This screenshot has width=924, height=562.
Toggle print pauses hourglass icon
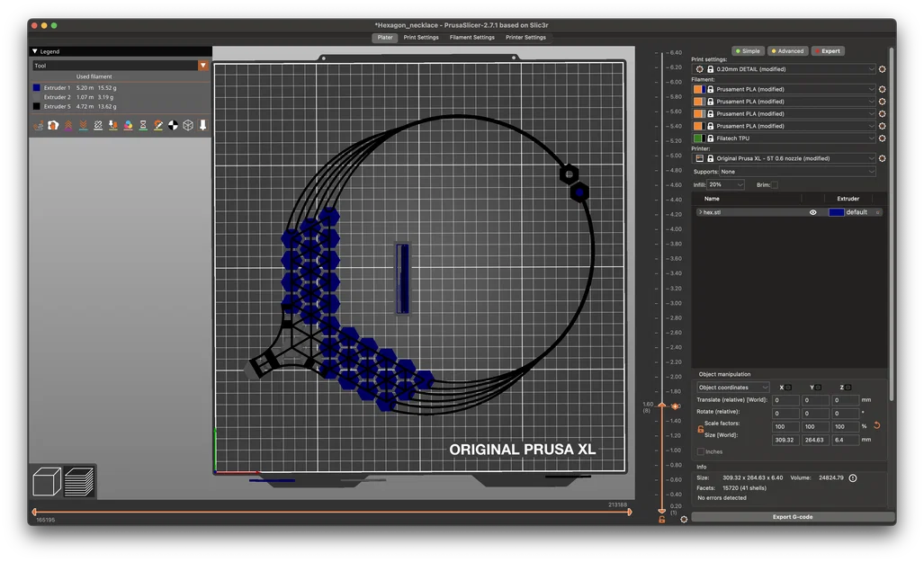pos(143,126)
